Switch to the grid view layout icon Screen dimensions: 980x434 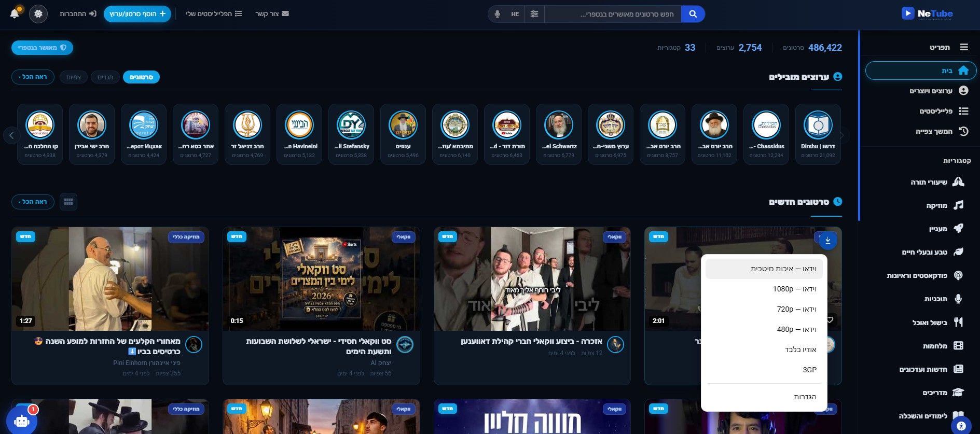click(68, 202)
